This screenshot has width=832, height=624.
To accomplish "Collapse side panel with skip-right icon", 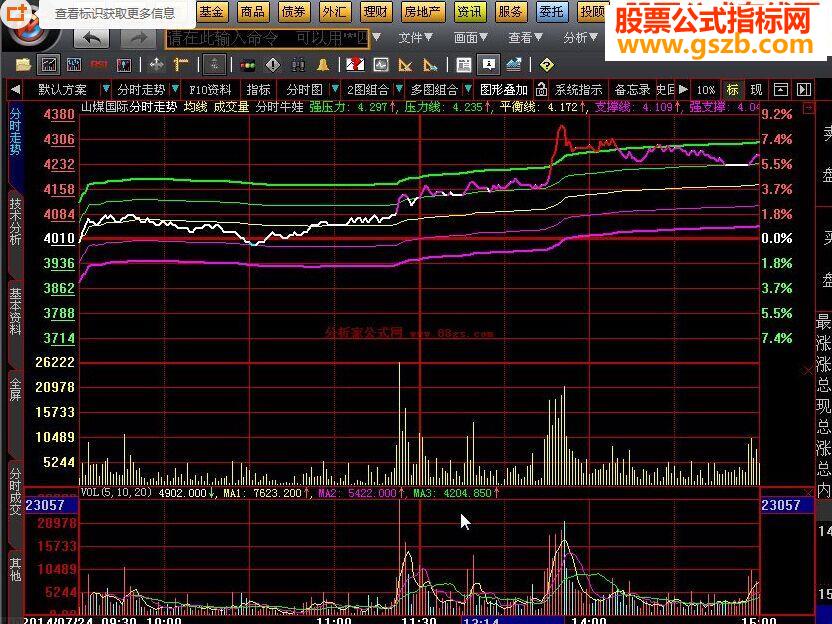I will tap(804, 89).
